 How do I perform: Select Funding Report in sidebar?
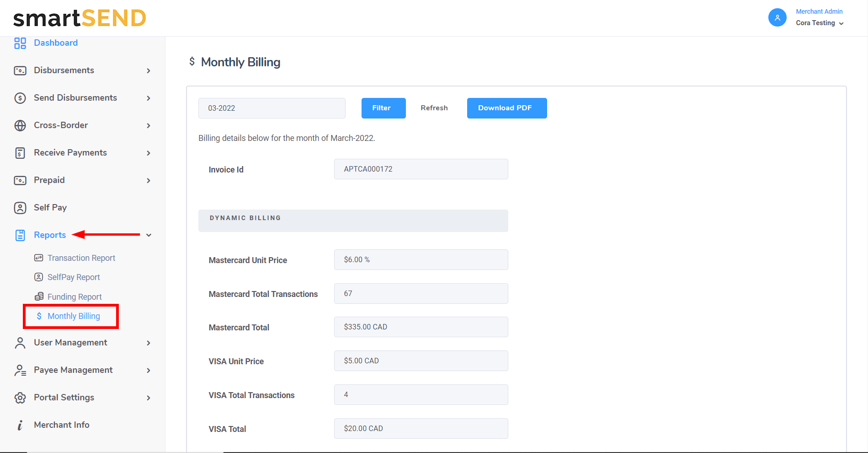click(75, 297)
